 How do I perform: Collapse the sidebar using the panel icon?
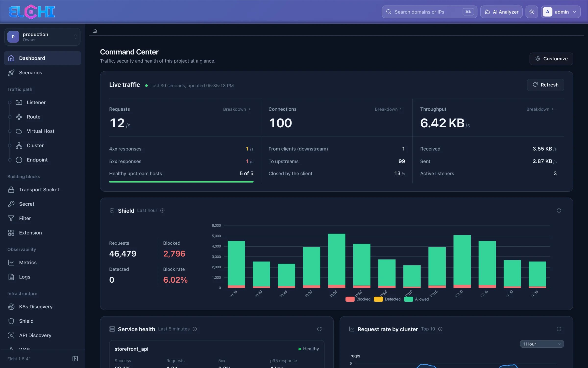click(x=75, y=359)
